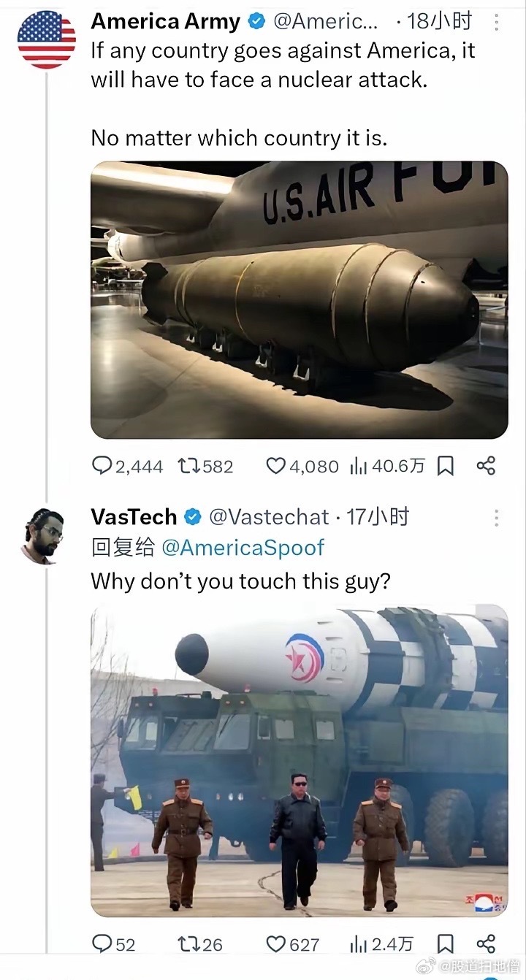
Task: Share VasTech's reply tweet
Action: point(486,943)
